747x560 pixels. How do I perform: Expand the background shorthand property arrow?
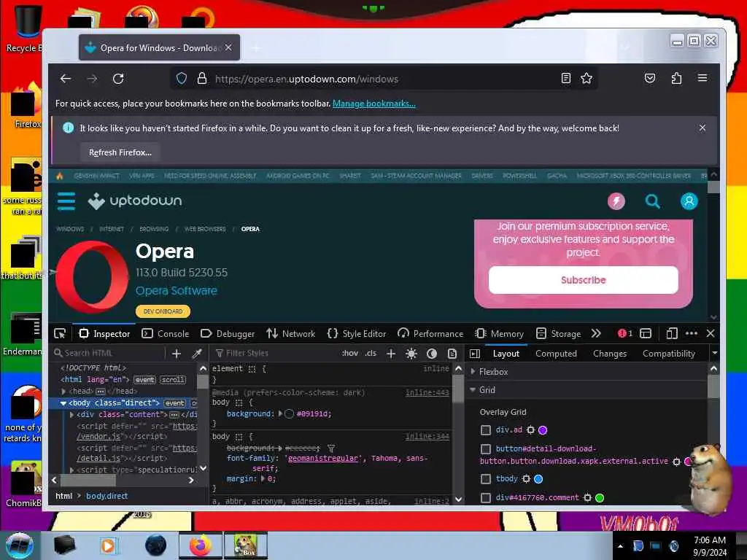[280, 413]
